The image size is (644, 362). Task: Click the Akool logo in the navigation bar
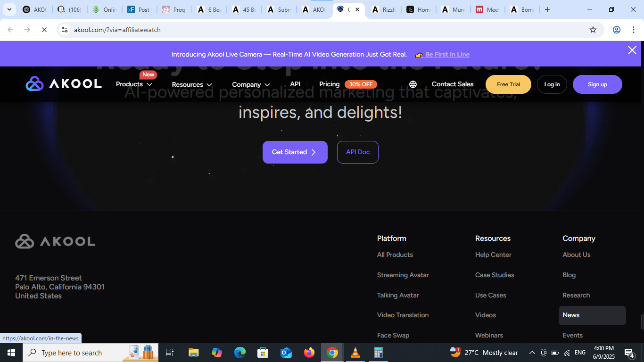(64, 84)
